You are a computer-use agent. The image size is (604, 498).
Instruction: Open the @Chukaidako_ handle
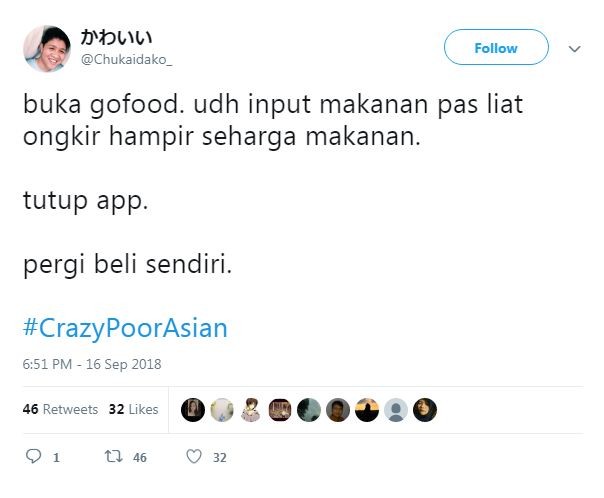click(126, 60)
